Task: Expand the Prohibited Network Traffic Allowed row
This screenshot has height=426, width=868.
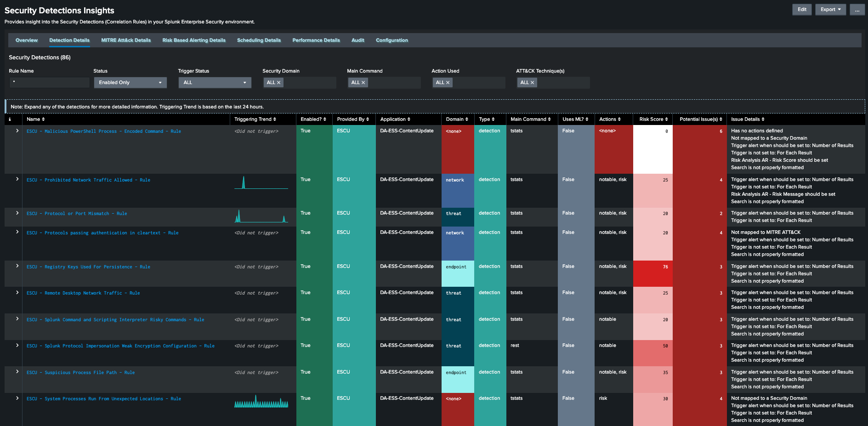Action: click(17, 179)
